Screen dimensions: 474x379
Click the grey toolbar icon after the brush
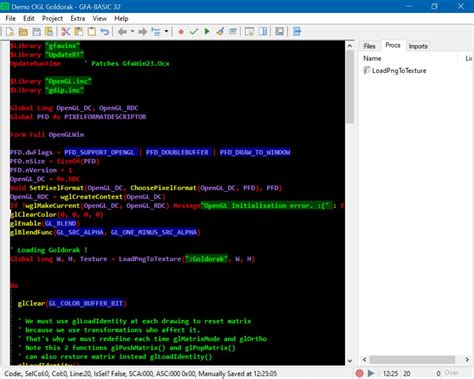tap(233, 32)
